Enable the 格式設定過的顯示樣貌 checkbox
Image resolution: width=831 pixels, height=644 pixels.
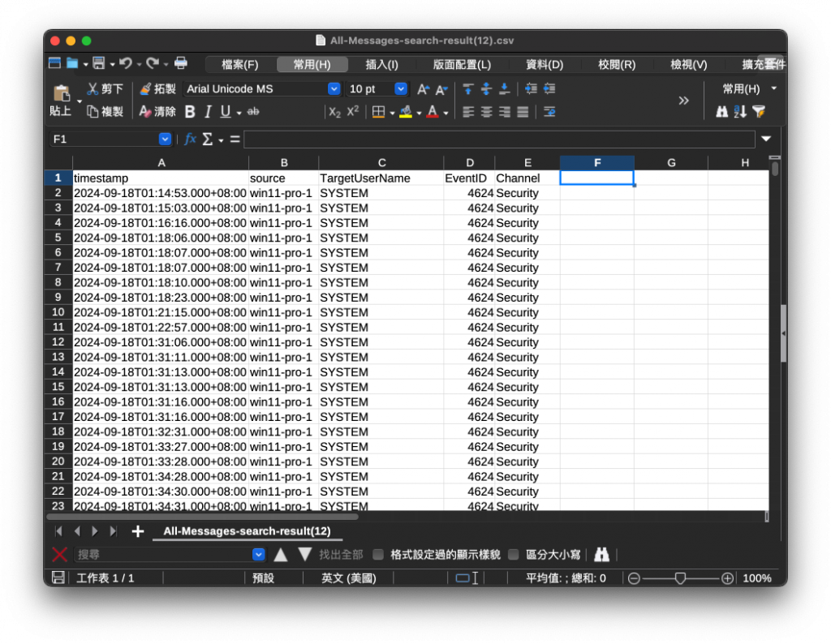point(378,555)
